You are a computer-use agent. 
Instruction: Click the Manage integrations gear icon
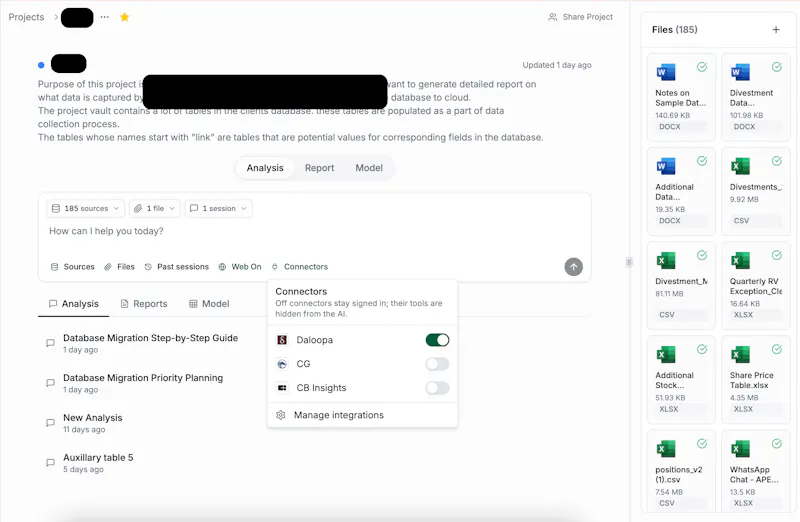281,415
